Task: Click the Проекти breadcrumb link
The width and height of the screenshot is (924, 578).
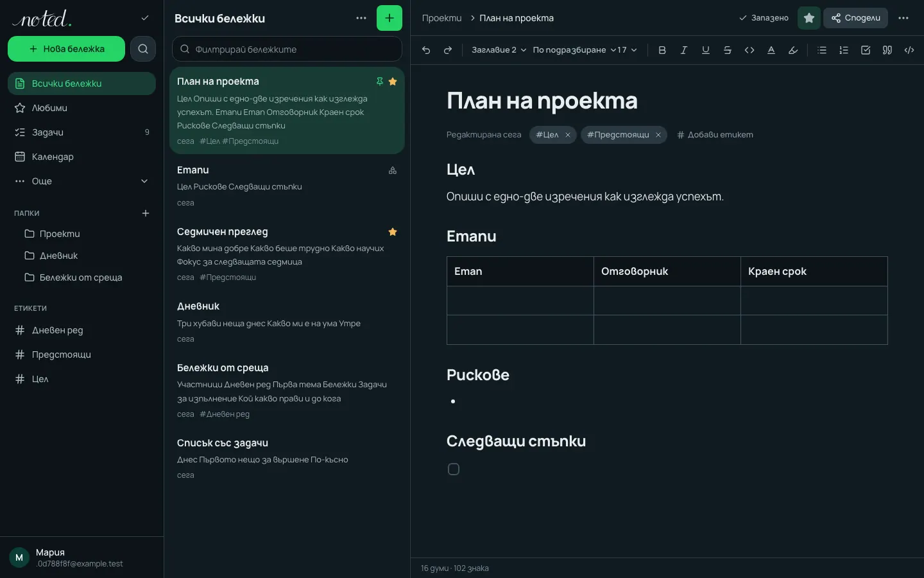Action: point(441,18)
